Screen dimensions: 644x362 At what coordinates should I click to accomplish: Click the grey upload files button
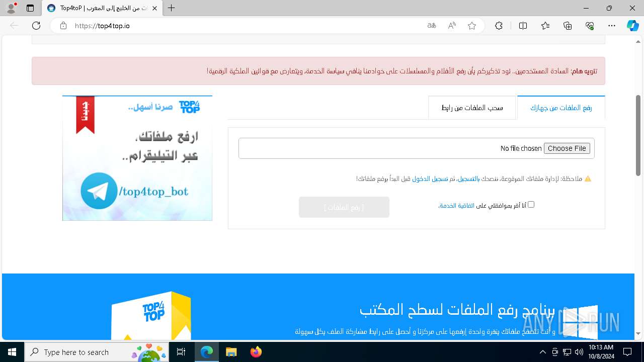(x=344, y=207)
